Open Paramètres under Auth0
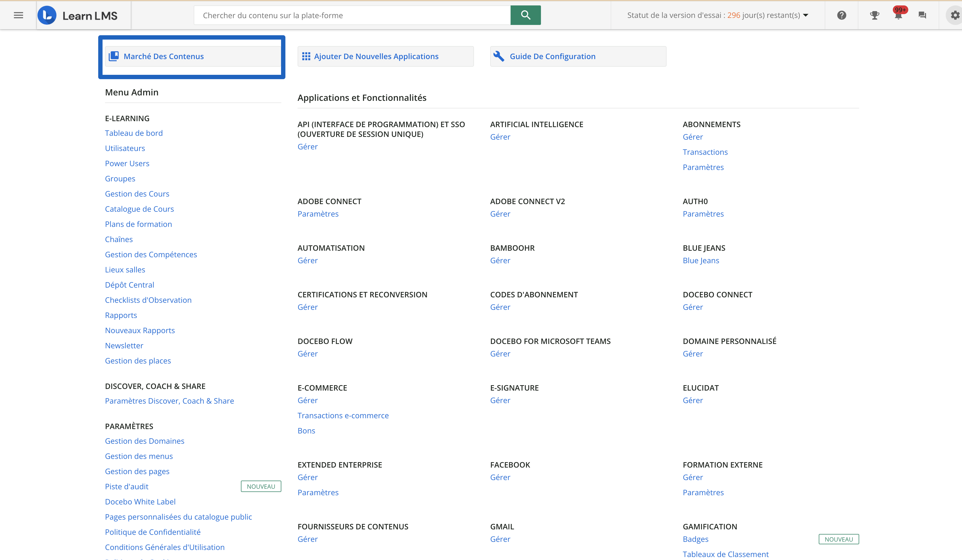Image resolution: width=962 pixels, height=560 pixels. tap(703, 214)
